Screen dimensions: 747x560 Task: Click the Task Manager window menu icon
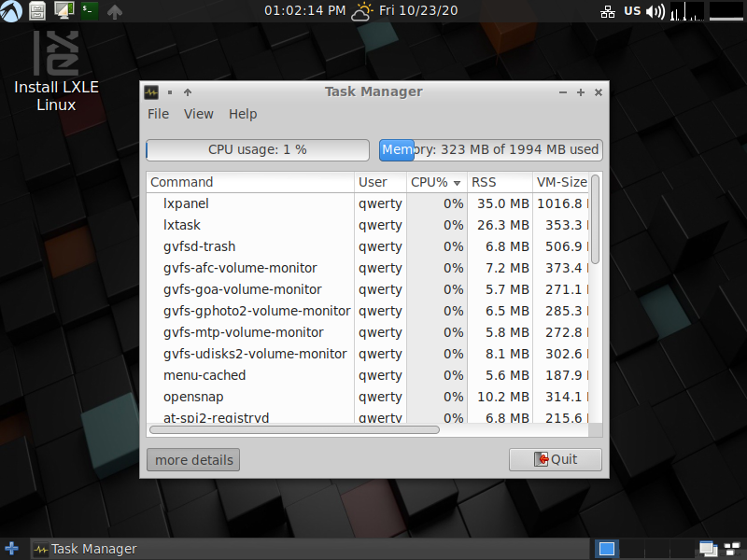point(151,91)
